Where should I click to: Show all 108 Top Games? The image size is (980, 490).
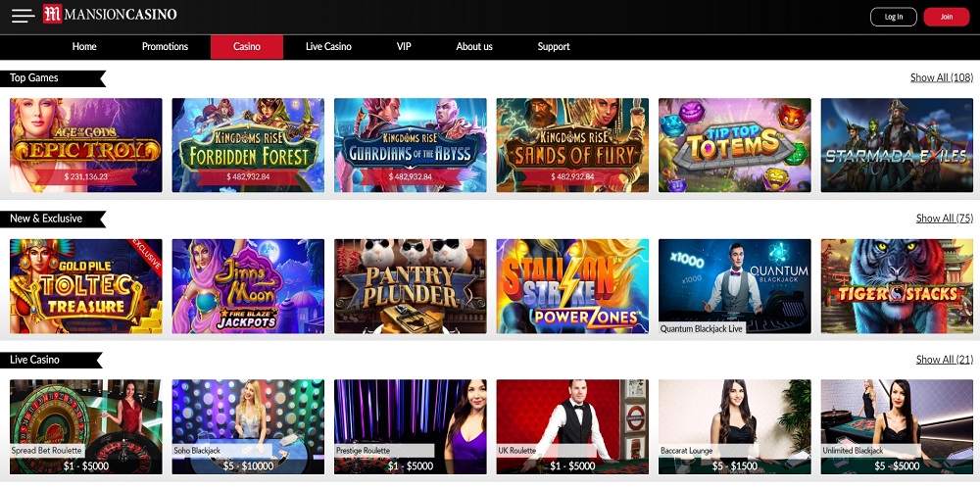[x=941, y=77]
